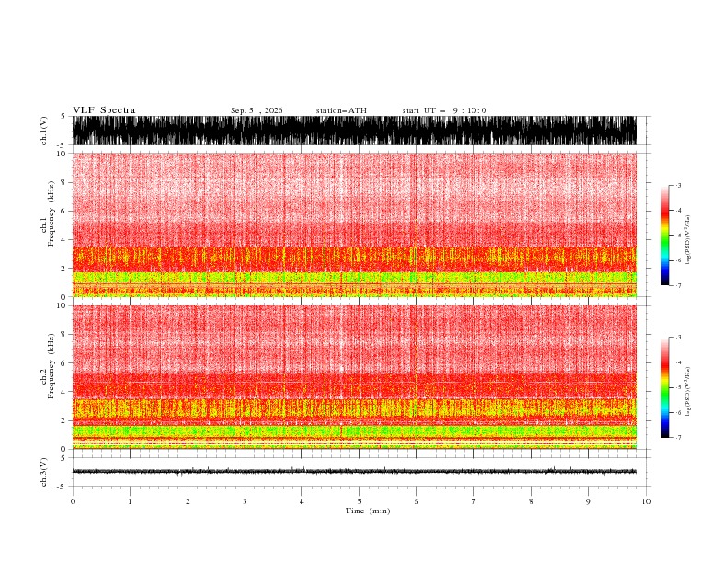Click the green 1 kHz band in the ch.1 spectrogram
The width and height of the screenshot is (728, 563).
click(354, 278)
